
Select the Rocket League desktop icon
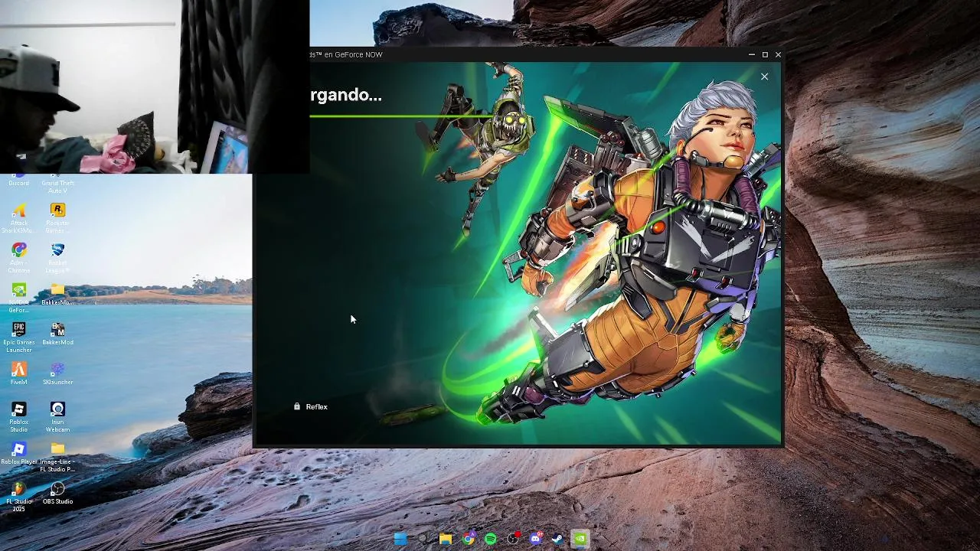[x=57, y=258]
